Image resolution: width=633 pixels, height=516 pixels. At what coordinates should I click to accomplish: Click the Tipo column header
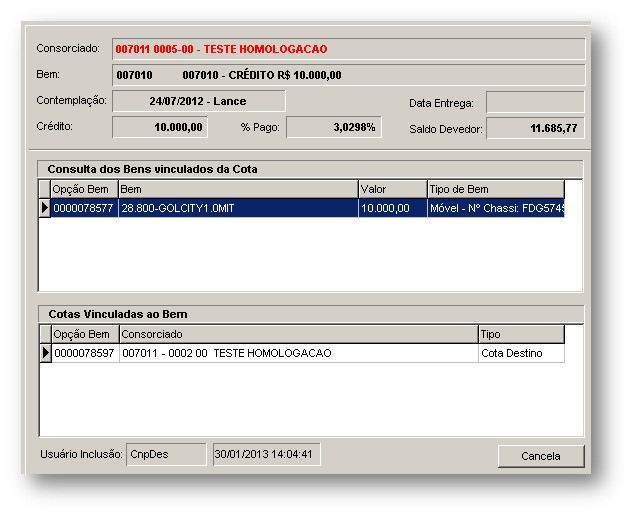click(x=522, y=334)
